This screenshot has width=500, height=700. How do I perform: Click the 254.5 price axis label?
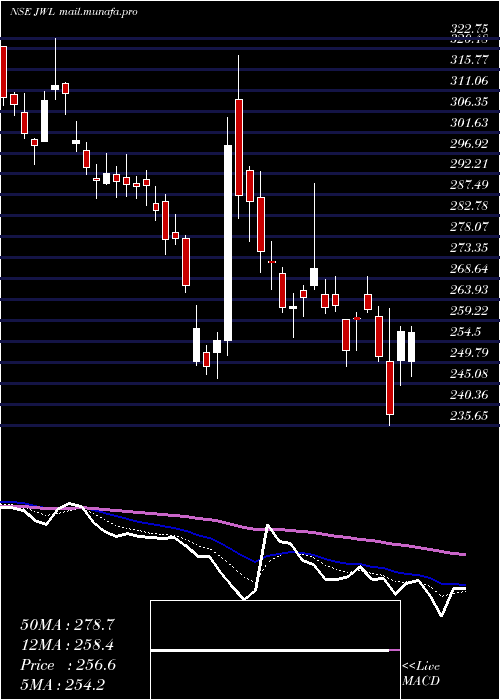click(x=466, y=331)
